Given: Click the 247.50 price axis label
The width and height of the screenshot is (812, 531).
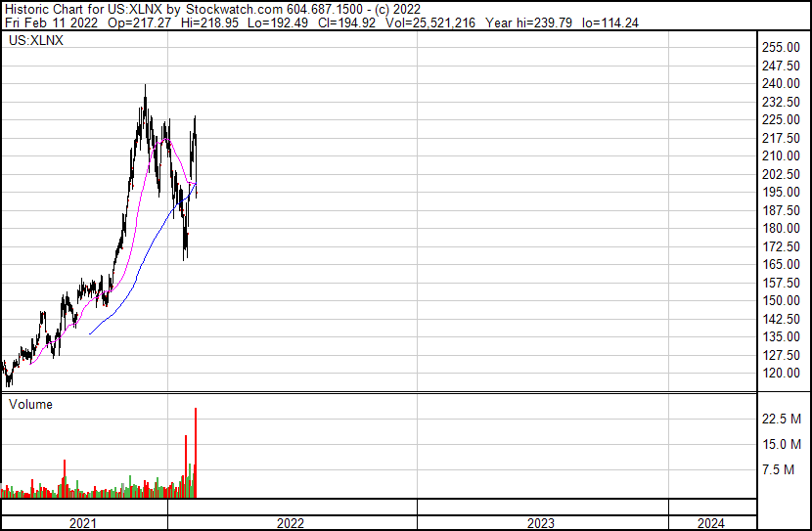Looking at the screenshot, I should coord(781,66).
